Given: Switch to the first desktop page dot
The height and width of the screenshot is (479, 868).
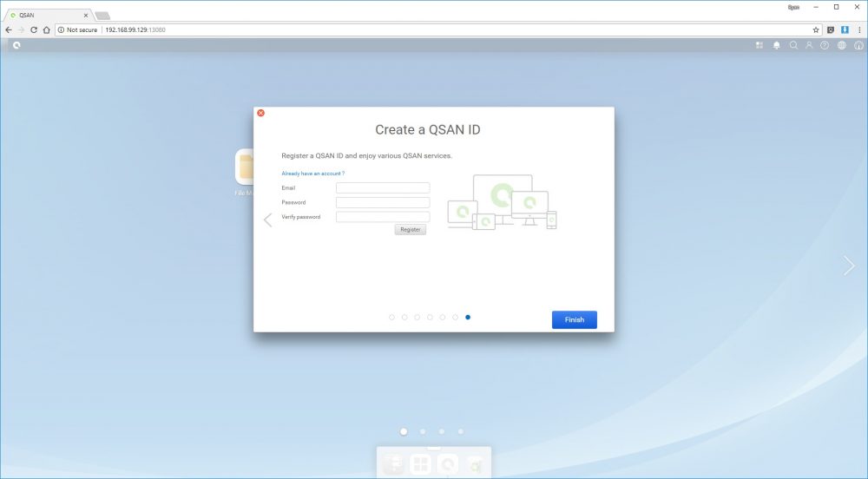Looking at the screenshot, I should pos(404,431).
